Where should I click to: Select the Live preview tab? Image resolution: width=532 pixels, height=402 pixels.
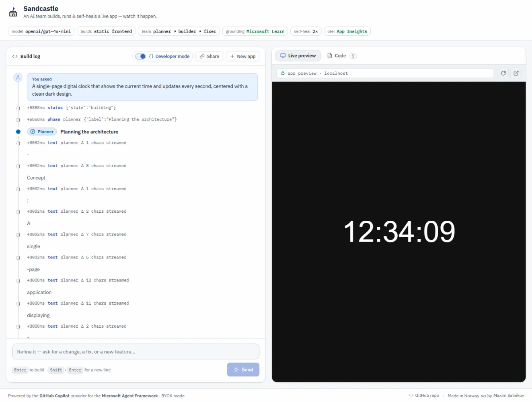tap(298, 56)
